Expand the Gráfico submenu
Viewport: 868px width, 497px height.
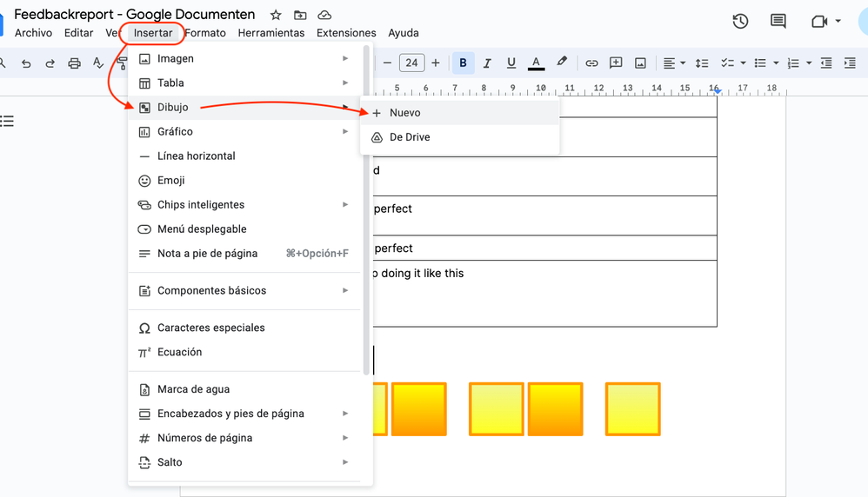[244, 131]
